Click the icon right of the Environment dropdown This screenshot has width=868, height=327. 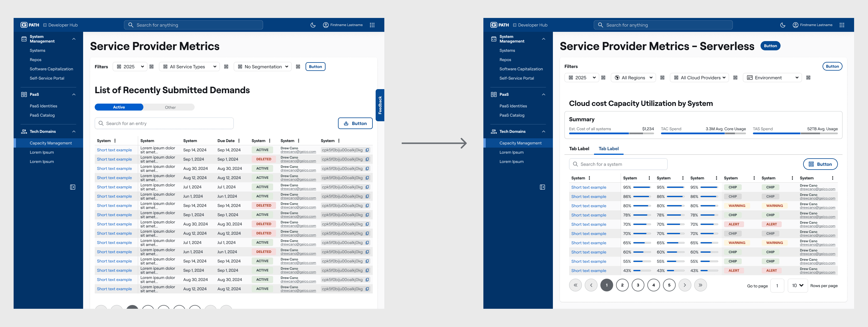pos(808,78)
